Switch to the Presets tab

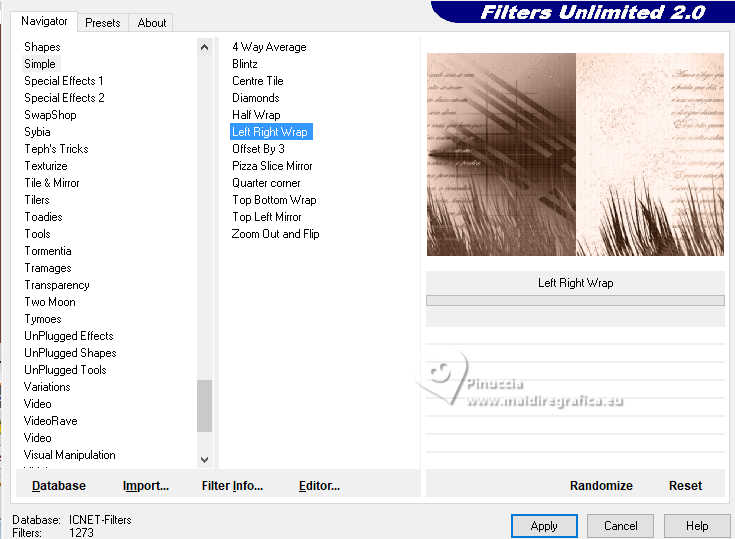pos(103,23)
